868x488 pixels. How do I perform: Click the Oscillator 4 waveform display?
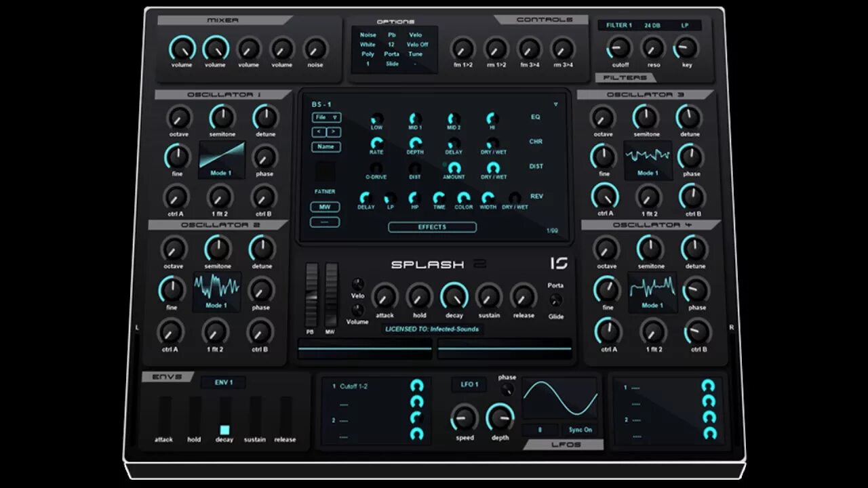pyautogui.click(x=652, y=293)
